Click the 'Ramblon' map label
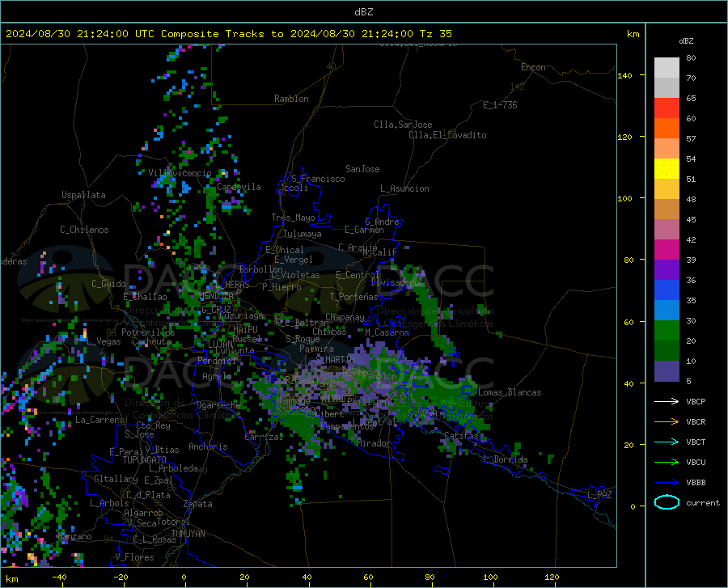This screenshot has height=588, width=728. [x=291, y=99]
